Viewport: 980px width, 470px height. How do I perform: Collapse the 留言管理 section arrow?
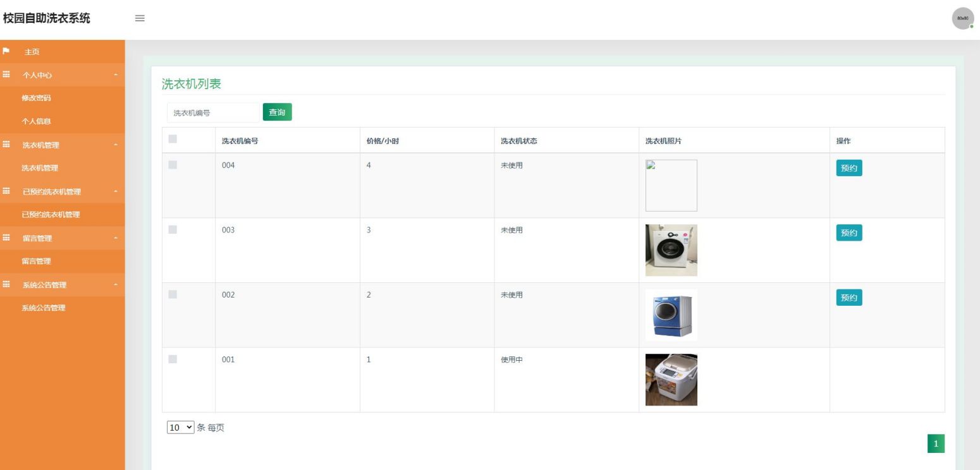115,239
